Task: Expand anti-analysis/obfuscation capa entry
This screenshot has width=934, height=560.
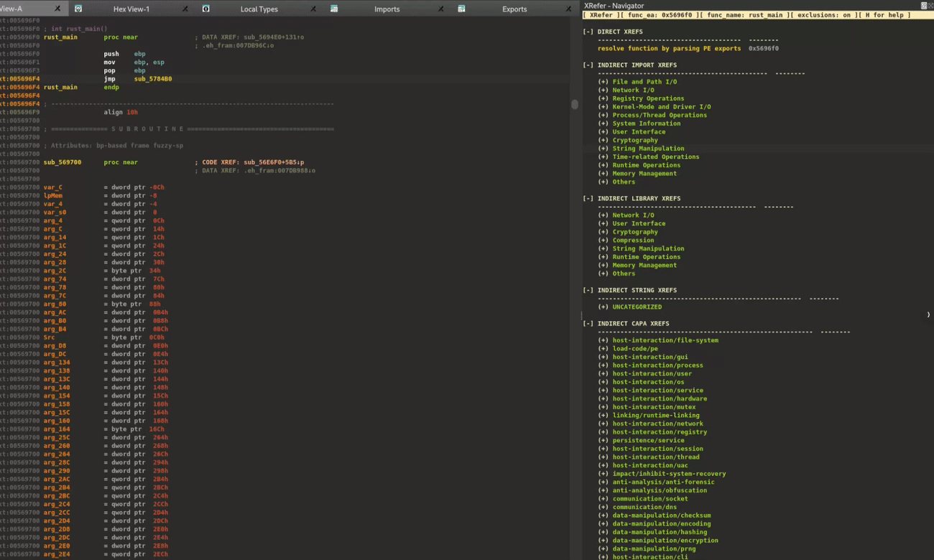Action: [x=604, y=490]
